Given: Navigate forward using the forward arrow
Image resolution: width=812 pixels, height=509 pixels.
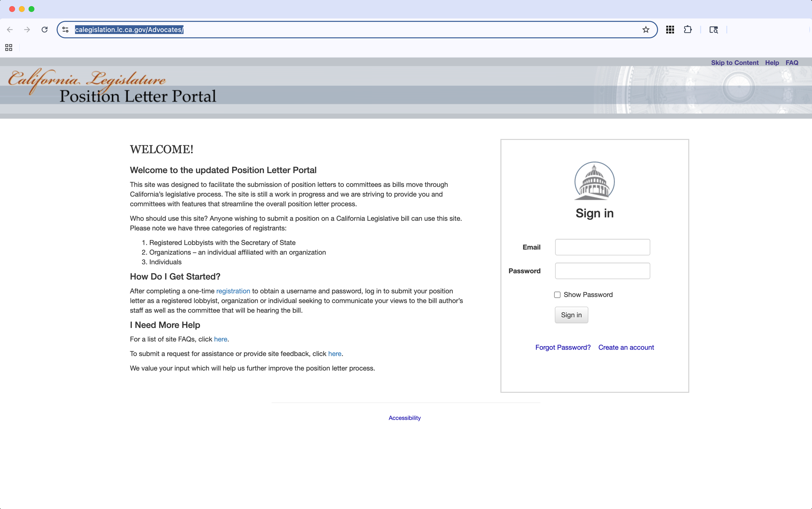Looking at the screenshot, I should point(27,30).
